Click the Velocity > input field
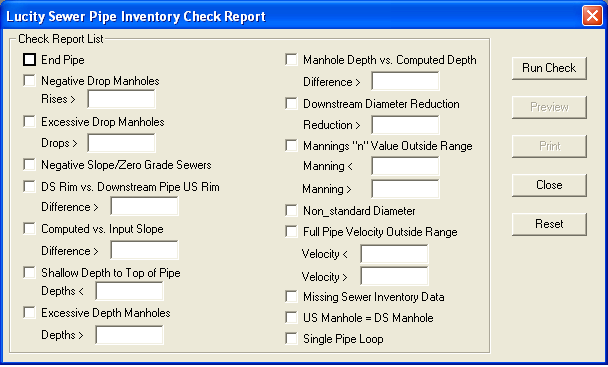The height and width of the screenshot is (367, 608). point(394,276)
